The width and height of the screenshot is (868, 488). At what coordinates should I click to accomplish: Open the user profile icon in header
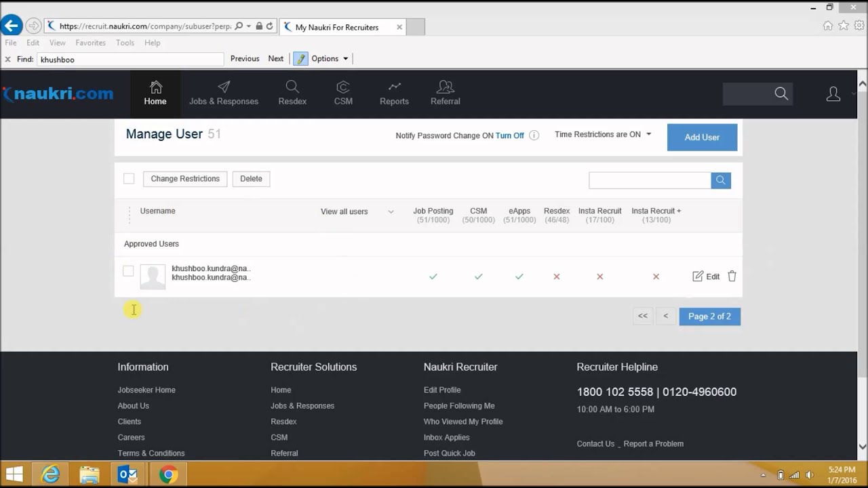click(x=833, y=94)
